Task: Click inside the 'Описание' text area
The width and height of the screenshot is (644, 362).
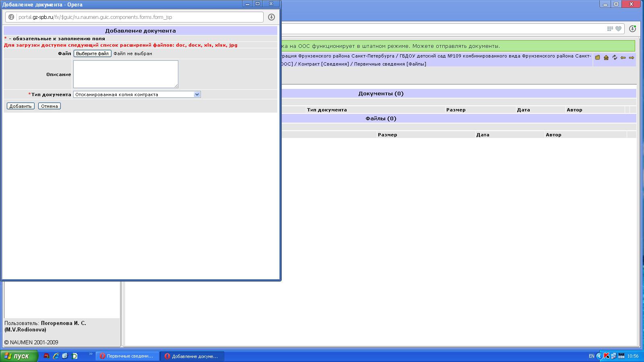Action: 126,74
